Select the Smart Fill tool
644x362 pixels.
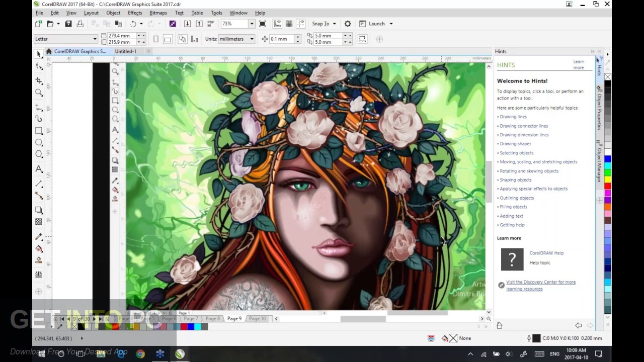coord(39,260)
